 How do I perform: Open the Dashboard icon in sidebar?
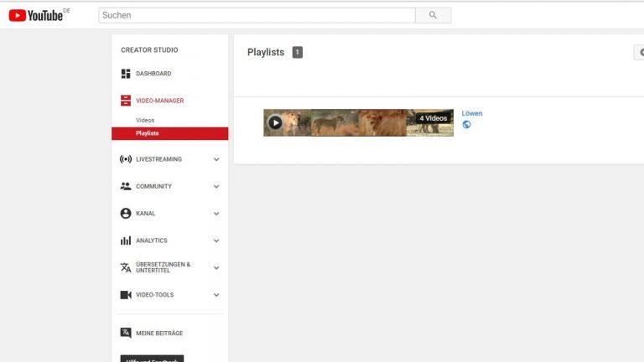(126, 74)
